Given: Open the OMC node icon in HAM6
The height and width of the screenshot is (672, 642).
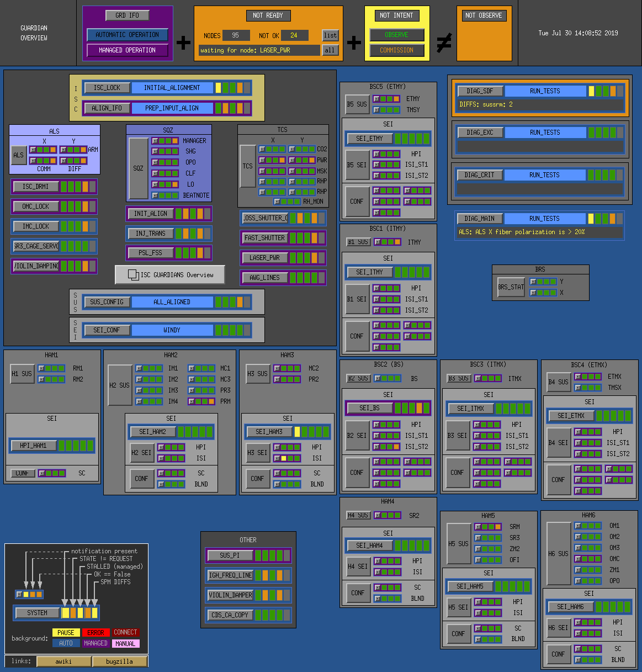Looking at the screenshot, I should click(578, 559).
